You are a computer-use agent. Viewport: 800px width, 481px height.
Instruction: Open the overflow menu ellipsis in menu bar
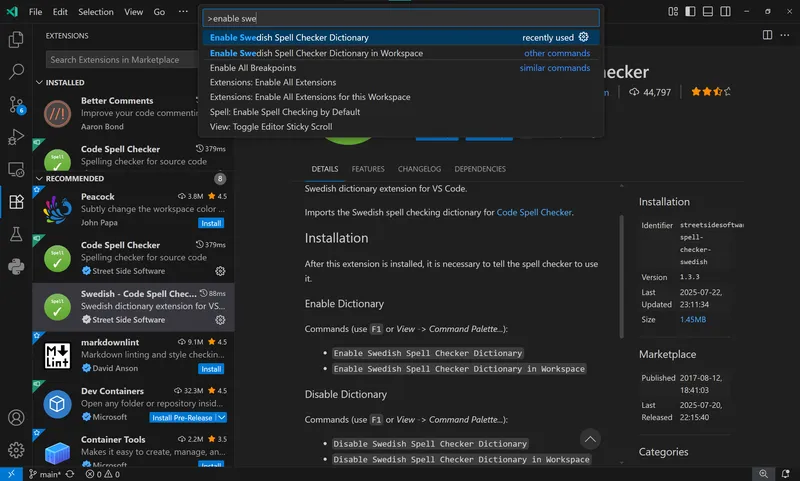point(183,11)
